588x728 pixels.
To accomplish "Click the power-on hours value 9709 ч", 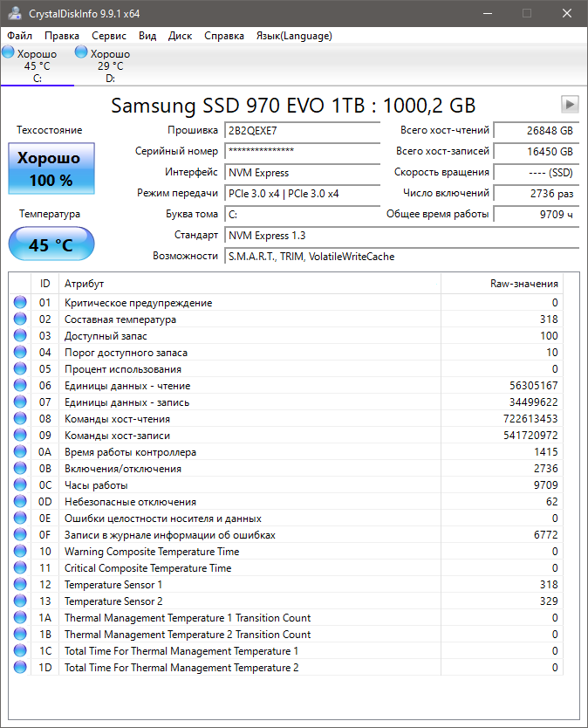I will tap(536, 215).
